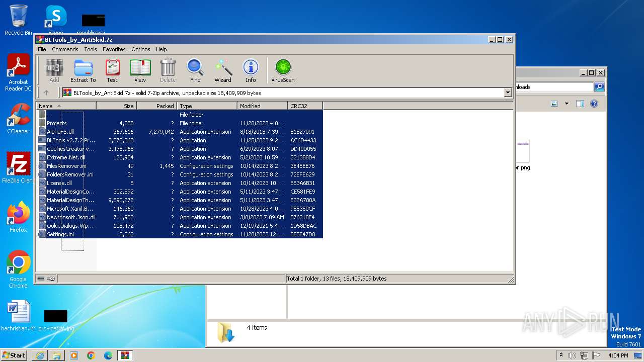
Task: Select FoldersRemover.ini file row
Action: (x=180, y=174)
